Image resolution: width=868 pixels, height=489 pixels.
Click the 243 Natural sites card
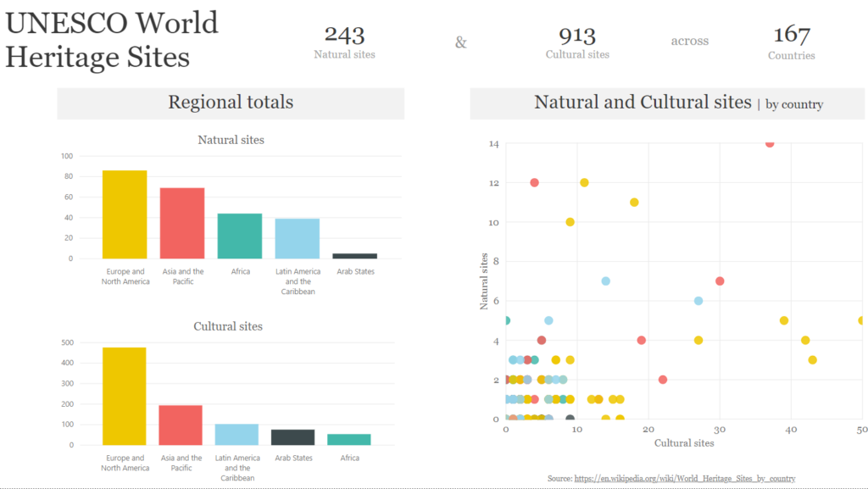[x=344, y=42]
